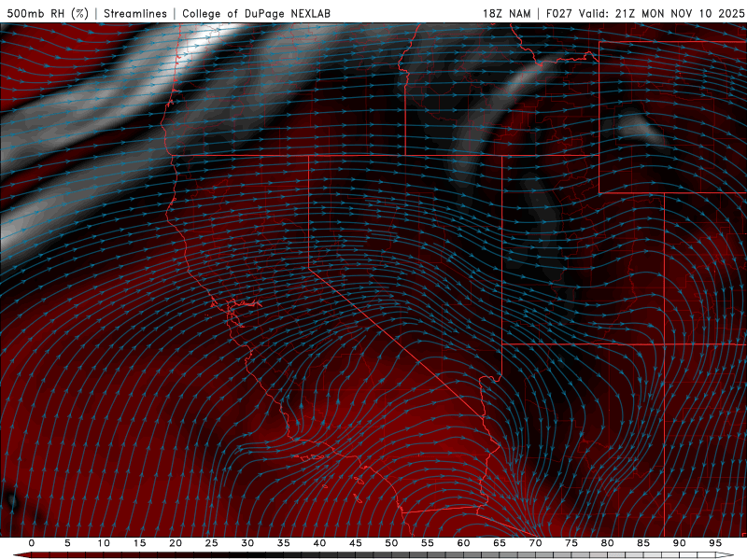Click the red low-humidity end of color bar
This screenshot has width=747, height=560.
[x=24, y=555]
